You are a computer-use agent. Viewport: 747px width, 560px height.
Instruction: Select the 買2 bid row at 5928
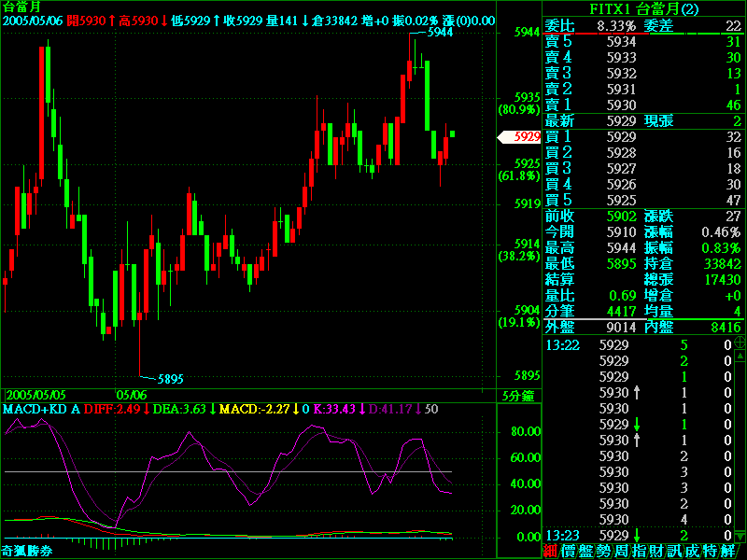[x=643, y=152]
